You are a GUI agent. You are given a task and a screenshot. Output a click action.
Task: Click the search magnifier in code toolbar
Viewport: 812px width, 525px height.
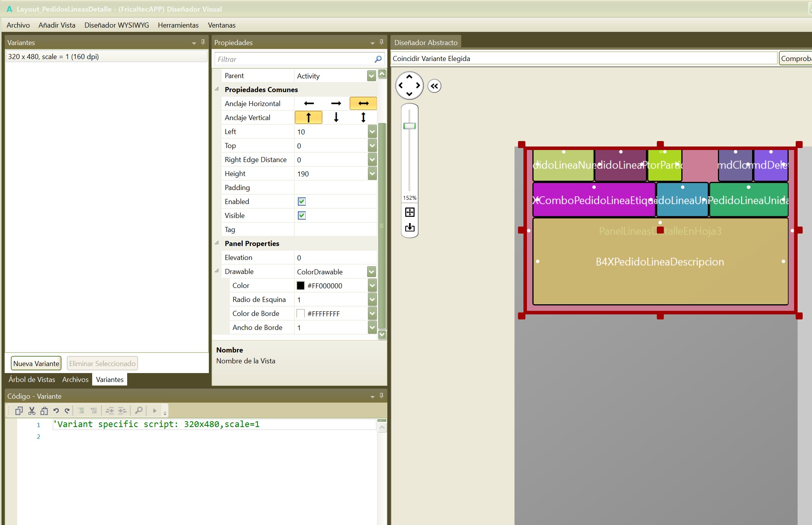(x=138, y=410)
